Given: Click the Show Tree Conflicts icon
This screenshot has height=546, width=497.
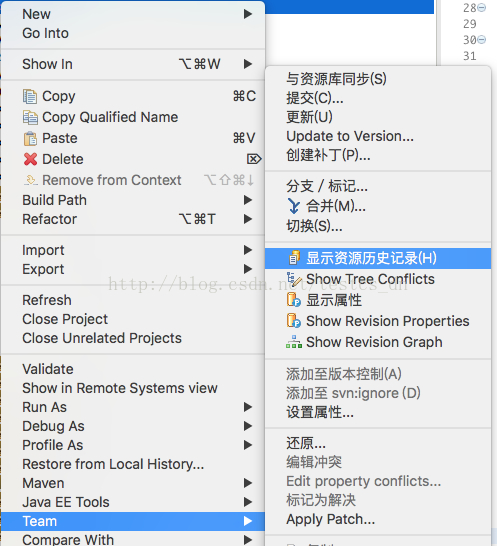Looking at the screenshot, I should [294, 279].
